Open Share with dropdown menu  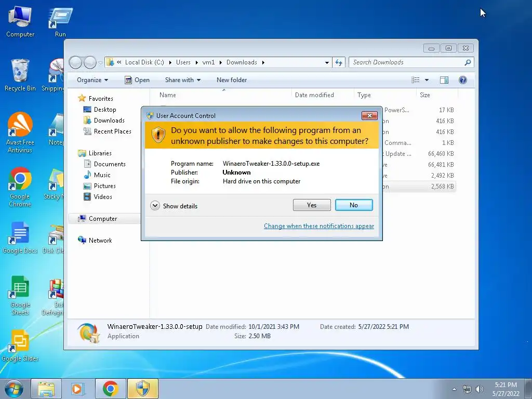coord(182,80)
